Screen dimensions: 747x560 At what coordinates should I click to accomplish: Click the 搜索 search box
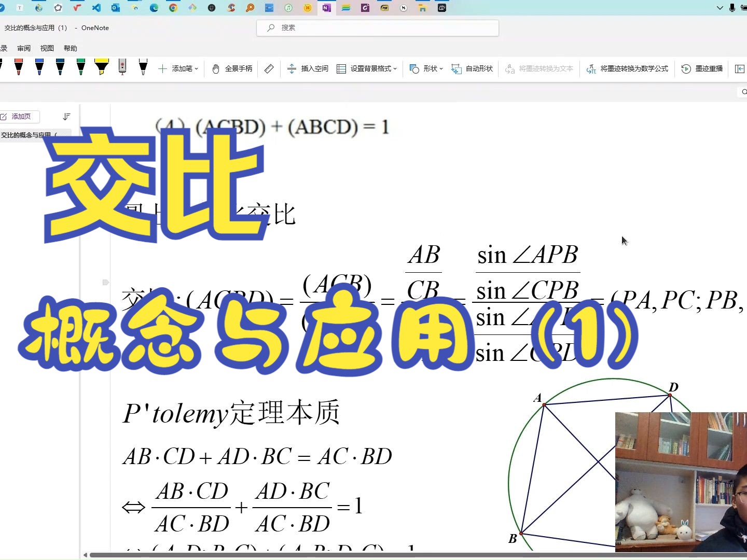(x=378, y=28)
